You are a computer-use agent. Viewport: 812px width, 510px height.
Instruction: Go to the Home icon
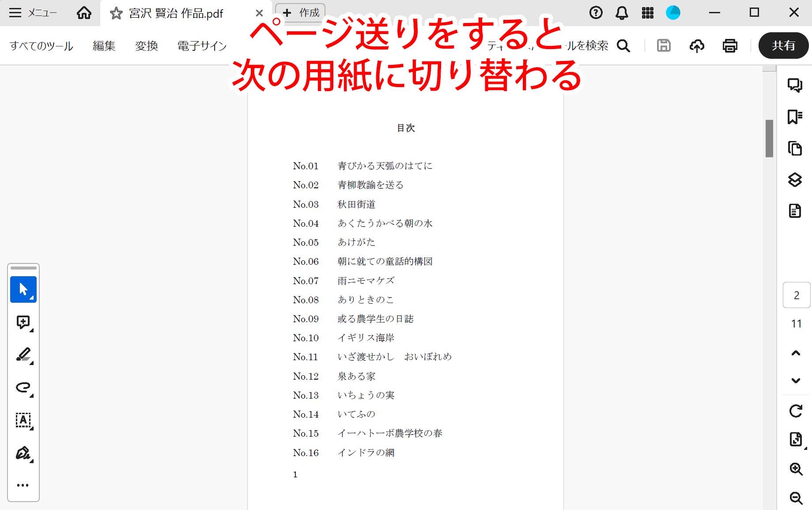84,13
